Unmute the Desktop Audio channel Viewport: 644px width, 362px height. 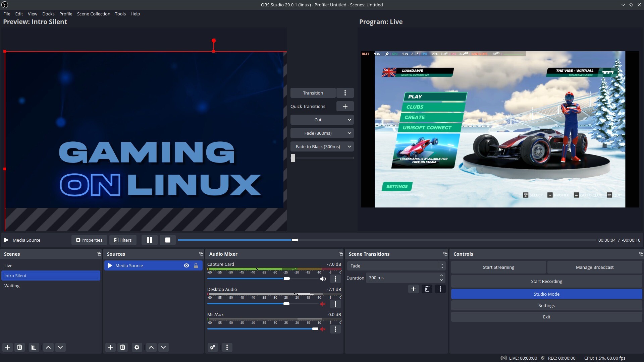(x=323, y=304)
